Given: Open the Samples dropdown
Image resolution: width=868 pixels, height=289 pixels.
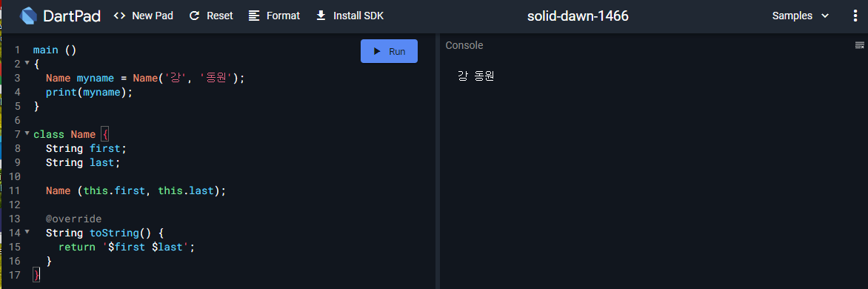Looking at the screenshot, I should [x=801, y=16].
